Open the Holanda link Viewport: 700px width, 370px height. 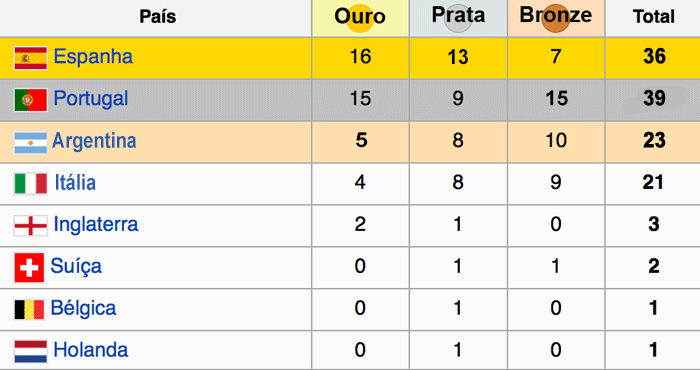pyautogui.click(x=91, y=350)
